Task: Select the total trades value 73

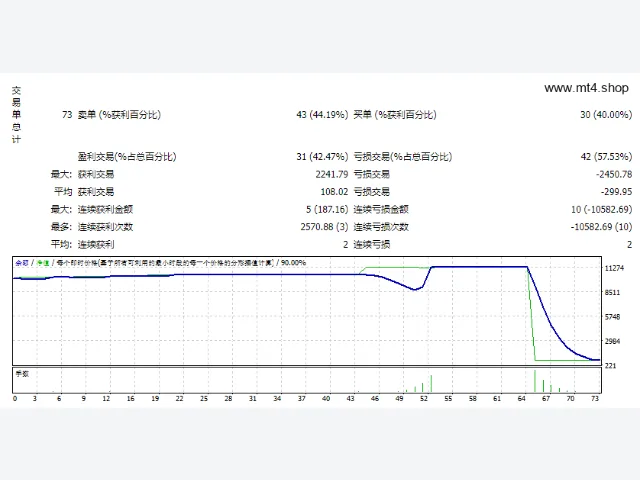Action: 67,115
